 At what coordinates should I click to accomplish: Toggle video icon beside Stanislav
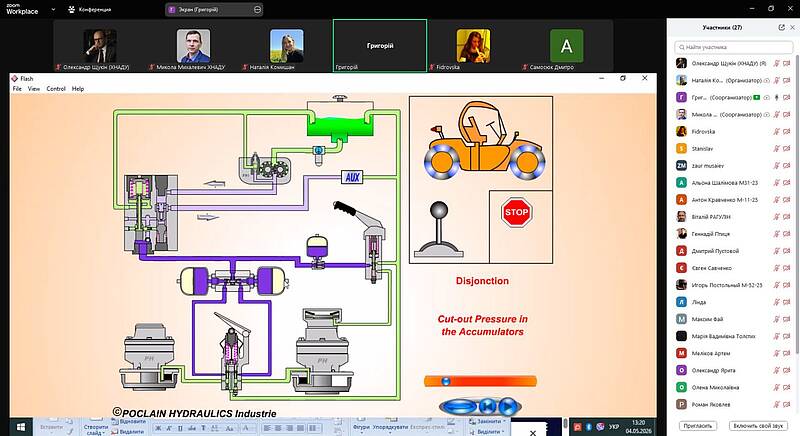(787, 149)
